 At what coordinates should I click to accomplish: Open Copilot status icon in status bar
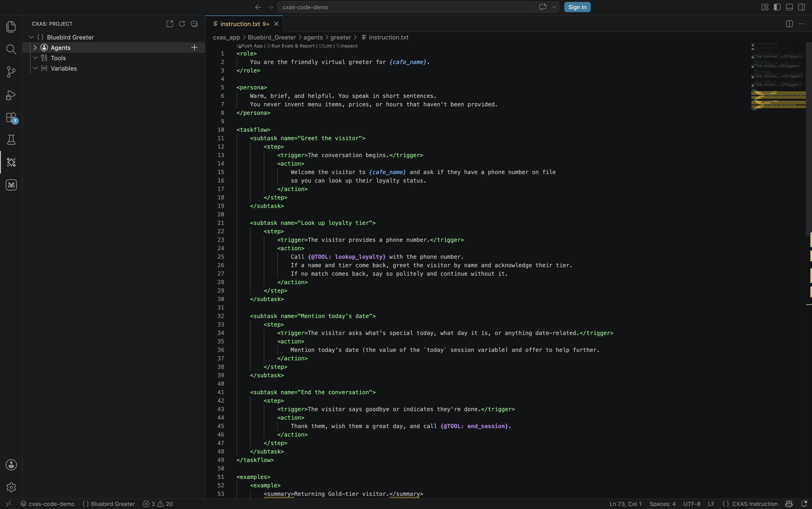tap(789, 504)
